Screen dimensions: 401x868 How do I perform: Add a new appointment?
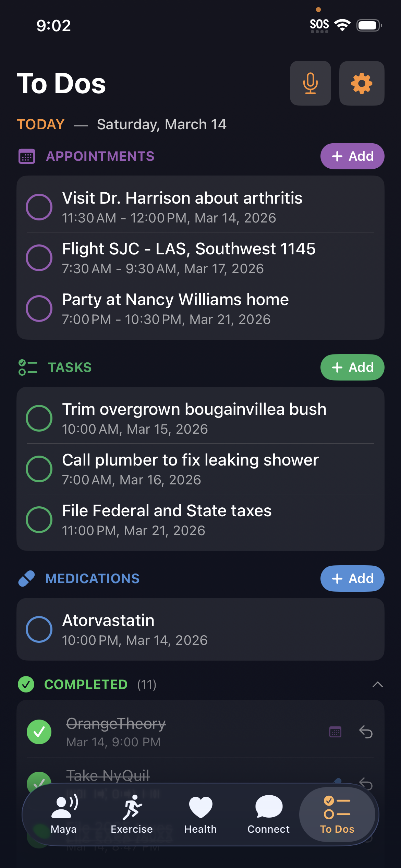pos(352,156)
